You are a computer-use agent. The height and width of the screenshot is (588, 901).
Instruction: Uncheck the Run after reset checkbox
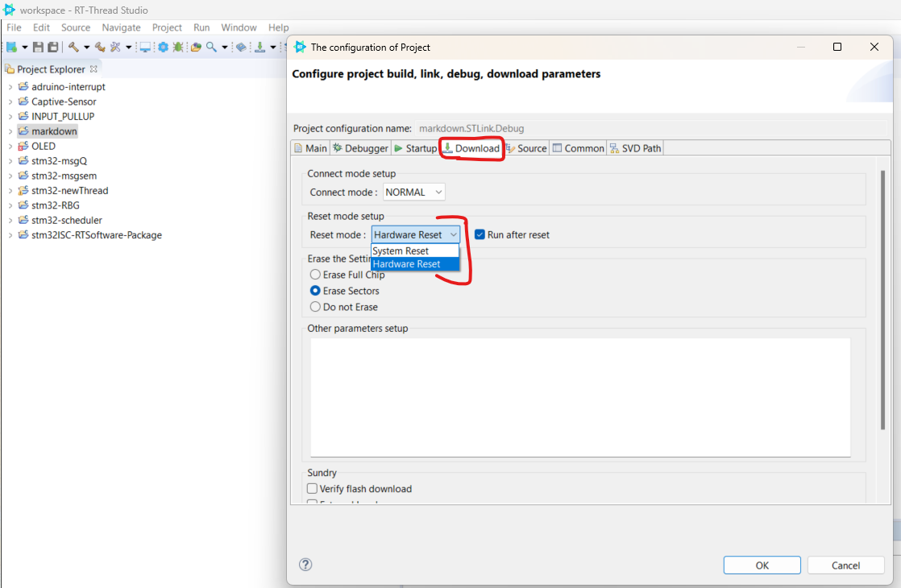coord(480,234)
